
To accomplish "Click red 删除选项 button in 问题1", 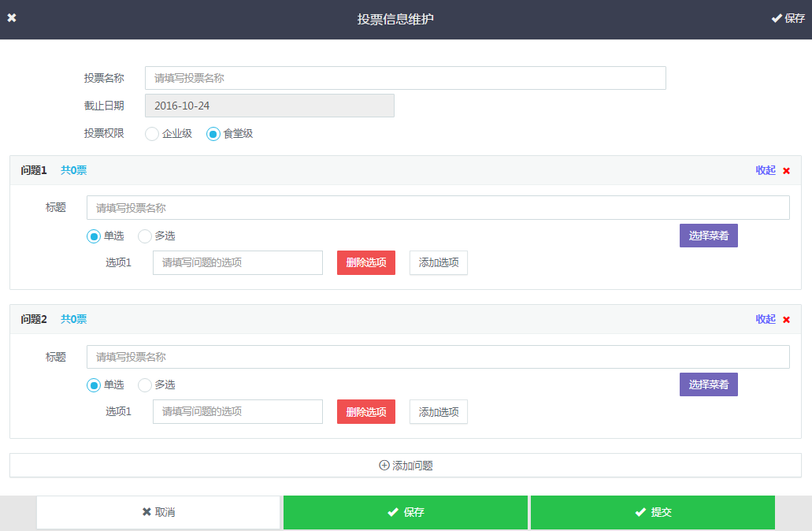I will 366,262.
